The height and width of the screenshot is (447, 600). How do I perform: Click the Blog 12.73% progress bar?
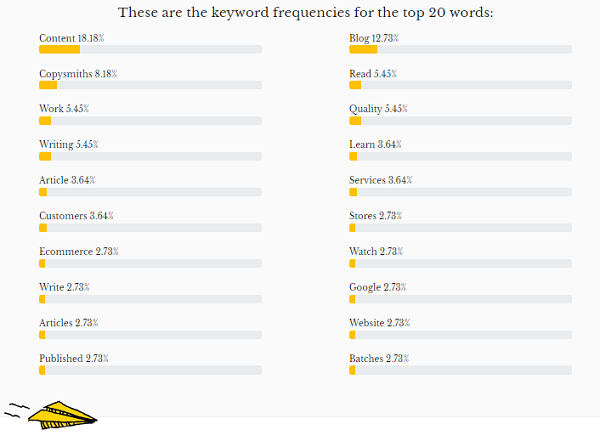coord(460,49)
